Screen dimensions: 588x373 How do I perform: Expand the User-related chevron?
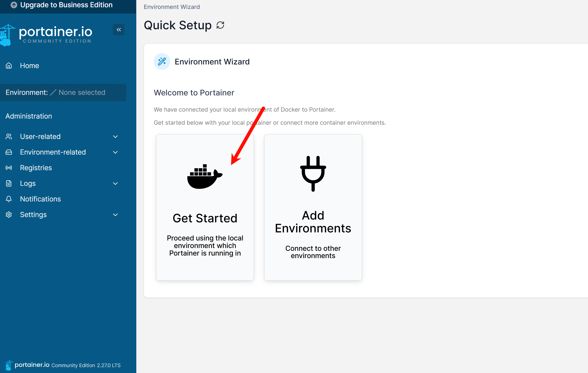click(x=115, y=136)
